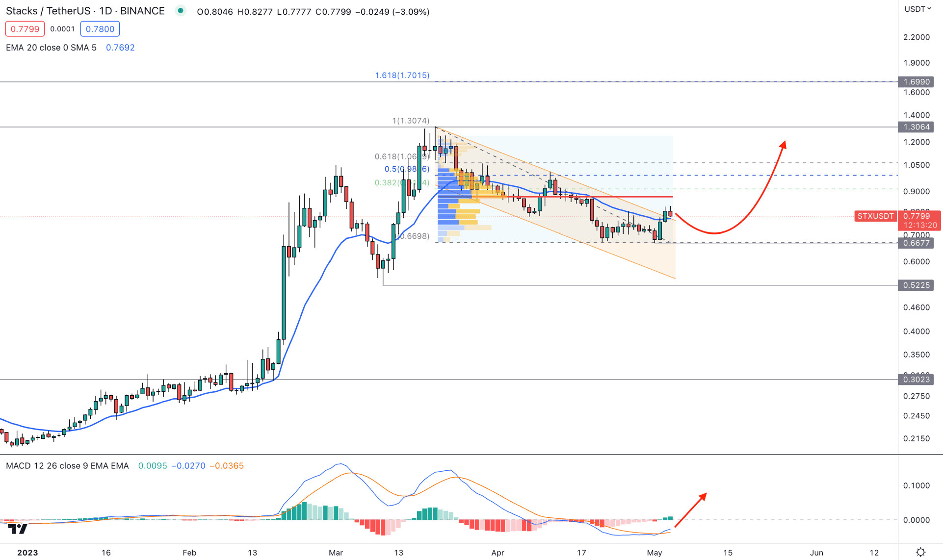Select the Stacks / TetherUS symbol title
This screenshot has height=560, width=943.
pos(85,11)
